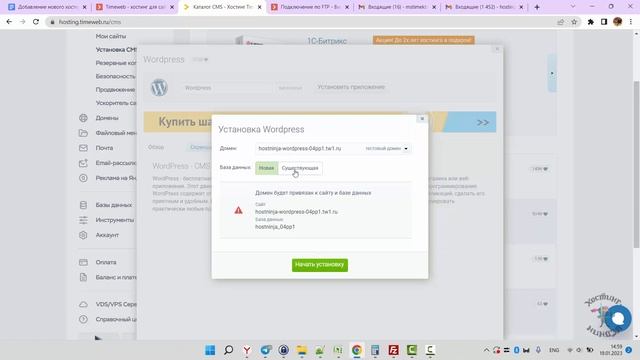Screen dimensions: 640x360
Task: Open the support chat bubble
Action: (618, 318)
